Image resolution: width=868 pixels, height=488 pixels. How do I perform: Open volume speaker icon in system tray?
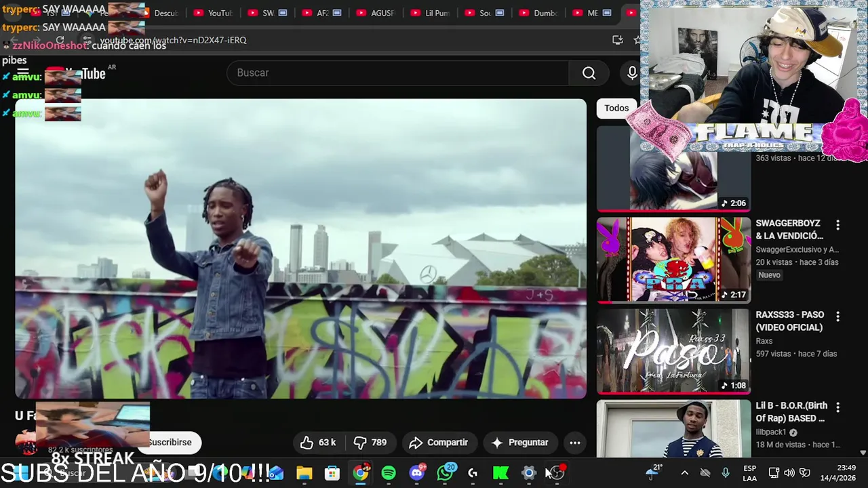tap(789, 473)
